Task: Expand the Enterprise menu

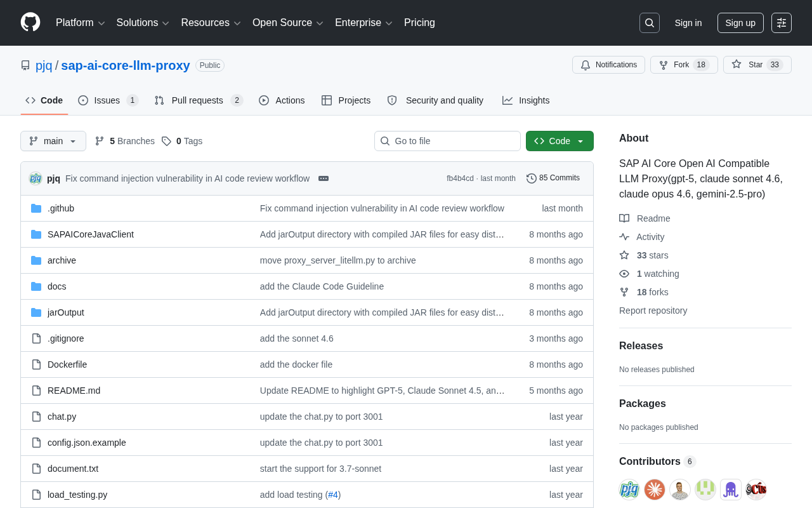Action: 364,23
